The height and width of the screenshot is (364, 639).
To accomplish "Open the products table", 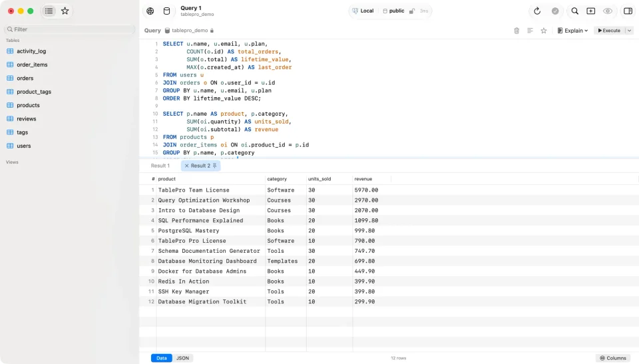I will 28,105.
